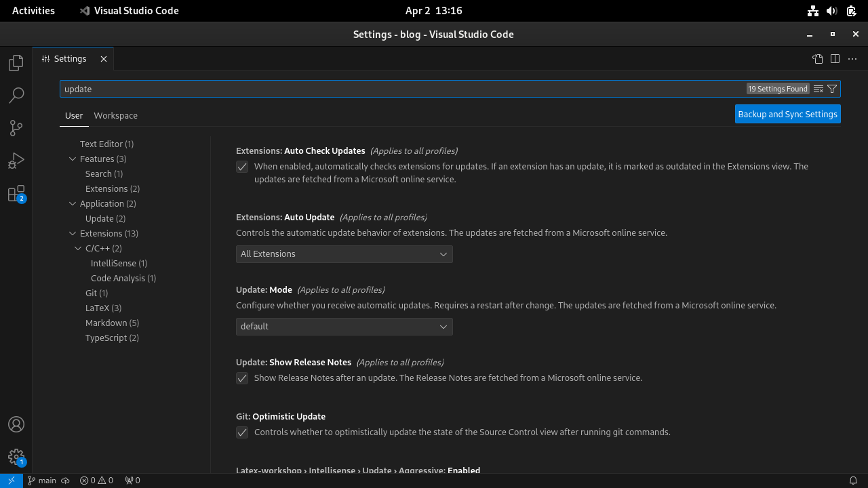Open the GNOME Activities overview
This screenshot has width=868, height=488.
click(33, 11)
